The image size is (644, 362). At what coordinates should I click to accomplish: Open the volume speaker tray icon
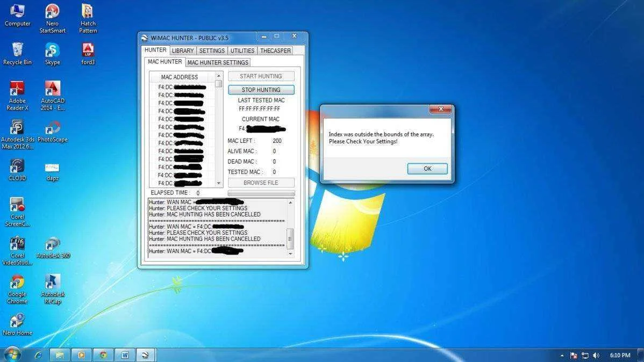click(596, 356)
